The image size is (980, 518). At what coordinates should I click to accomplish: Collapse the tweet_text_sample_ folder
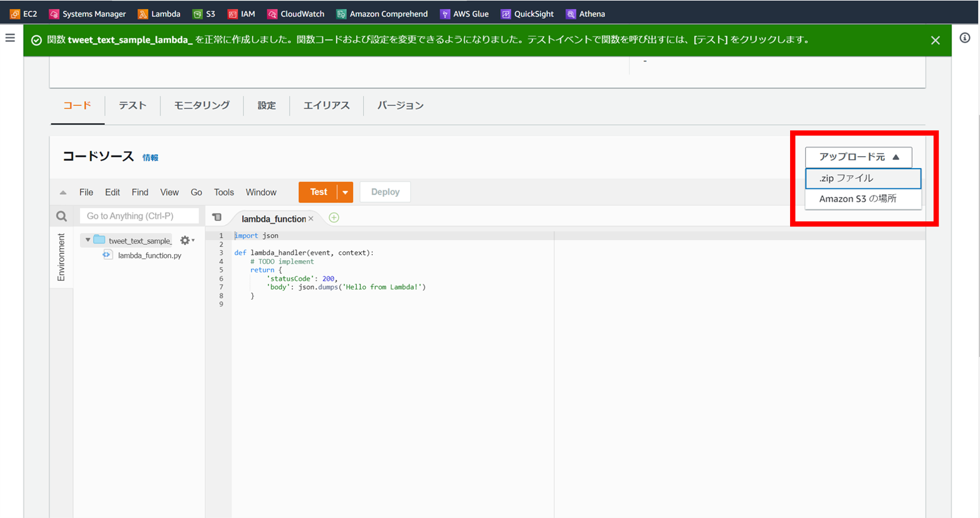point(88,239)
